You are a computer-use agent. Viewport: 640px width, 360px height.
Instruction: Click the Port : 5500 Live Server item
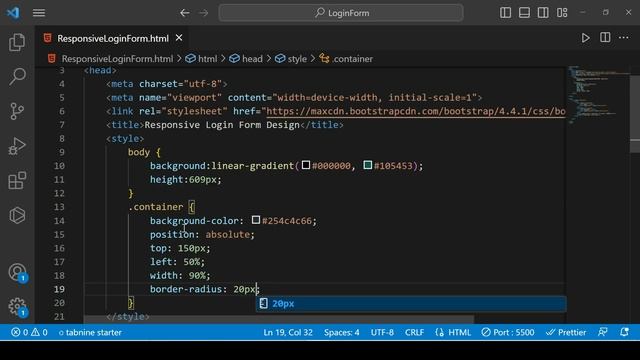(508, 332)
